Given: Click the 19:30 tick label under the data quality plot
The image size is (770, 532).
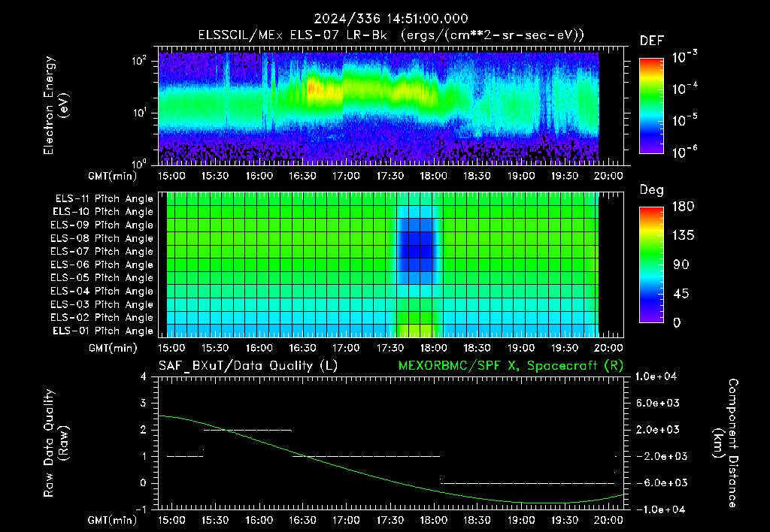Looking at the screenshot, I should pyautogui.click(x=565, y=520).
